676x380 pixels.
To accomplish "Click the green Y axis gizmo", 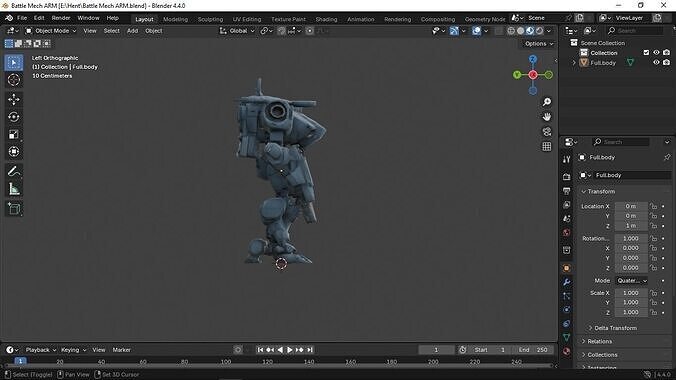I will pyautogui.click(x=517, y=75).
